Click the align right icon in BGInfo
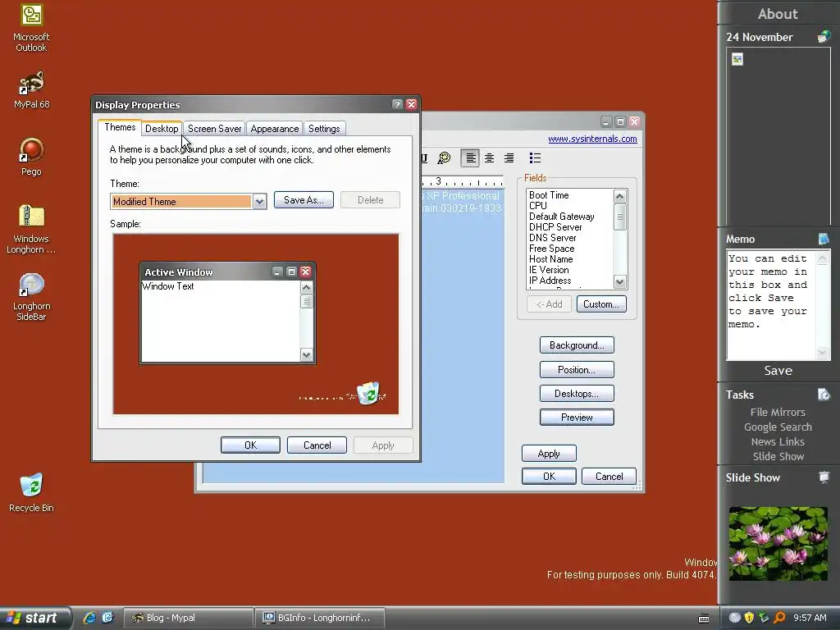The height and width of the screenshot is (630, 840). tap(509, 158)
